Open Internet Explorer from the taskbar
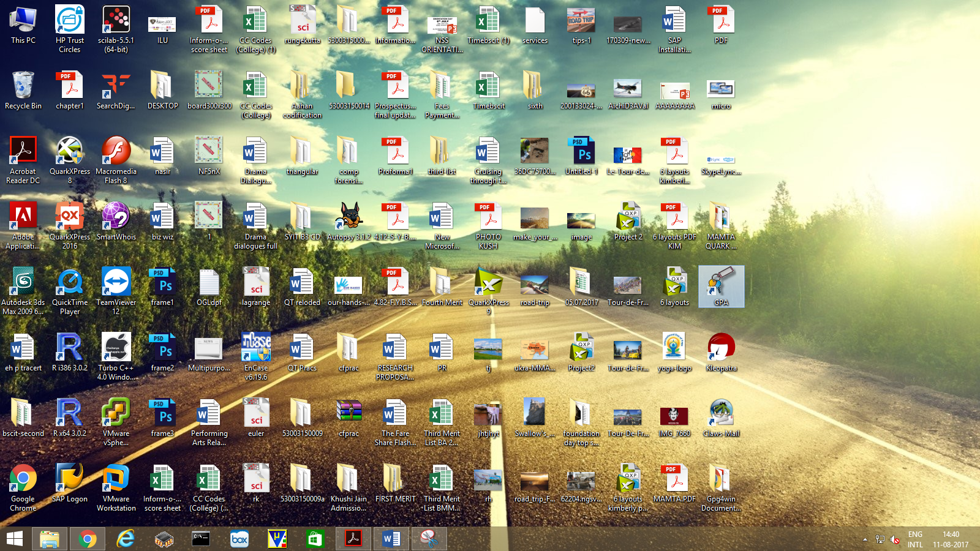Viewport: 980px width, 551px height. (x=126, y=539)
